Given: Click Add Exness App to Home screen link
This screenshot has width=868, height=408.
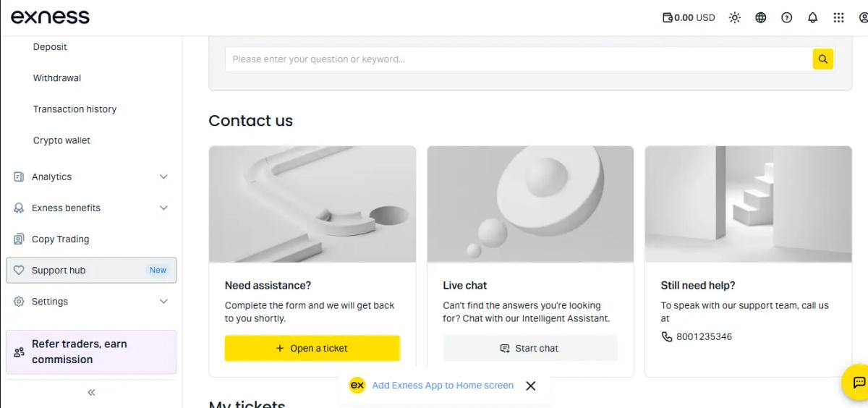Looking at the screenshot, I should tap(443, 386).
